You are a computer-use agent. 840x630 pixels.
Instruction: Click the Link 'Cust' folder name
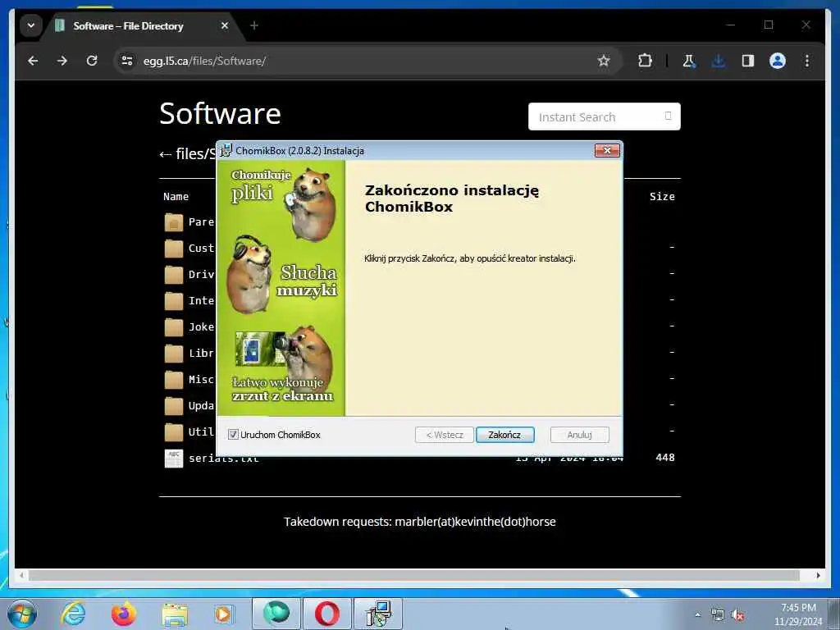(202, 248)
